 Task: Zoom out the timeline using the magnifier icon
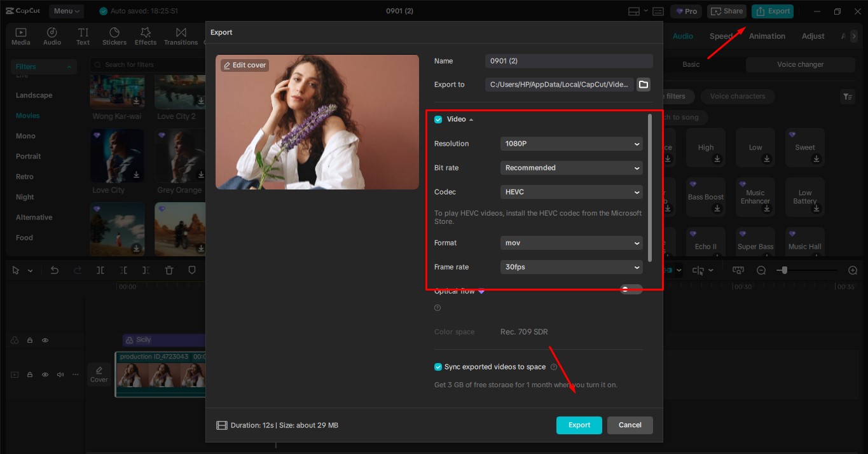click(761, 270)
